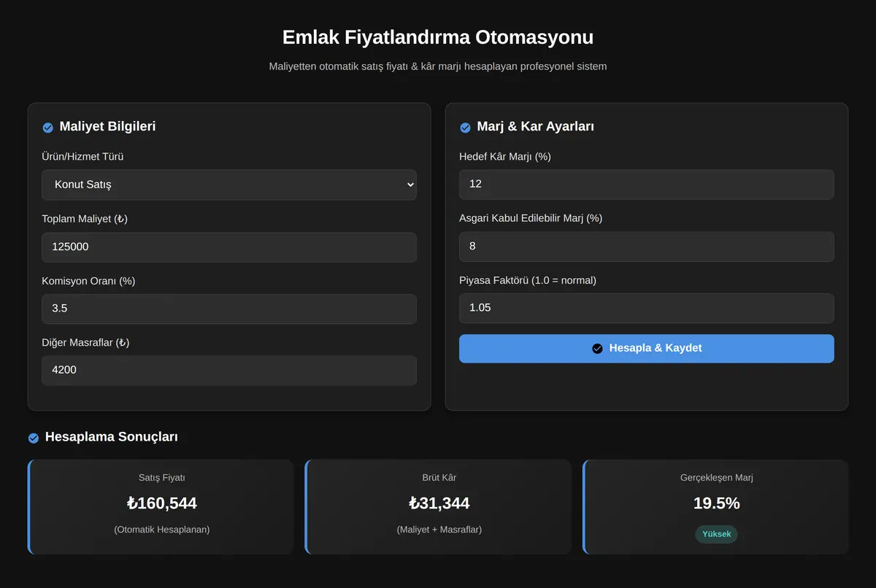Click the Marj & Kar Ayarları heading
Image resolution: width=876 pixels, height=588 pixels.
(535, 126)
